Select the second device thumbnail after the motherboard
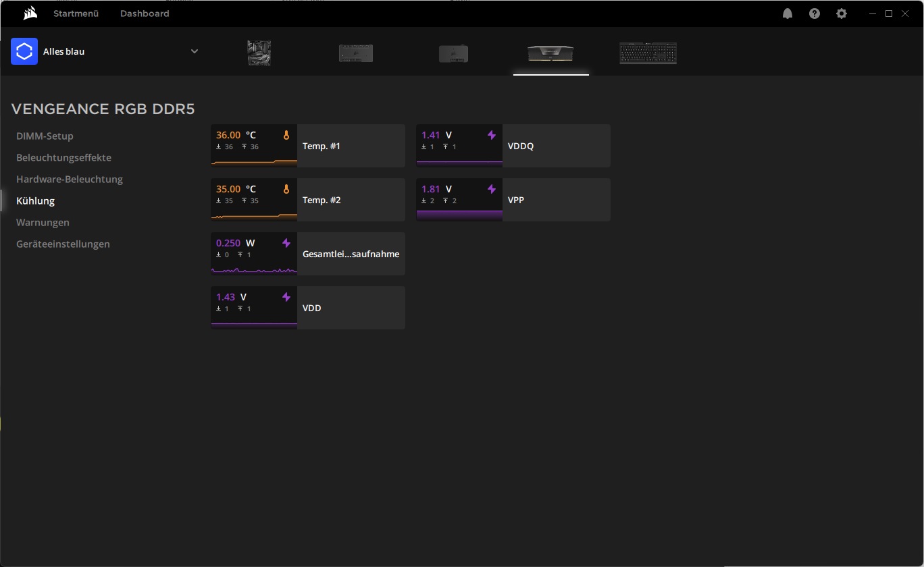The height and width of the screenshot is (567, 924). pyautogui.click(x=356, y=53)
